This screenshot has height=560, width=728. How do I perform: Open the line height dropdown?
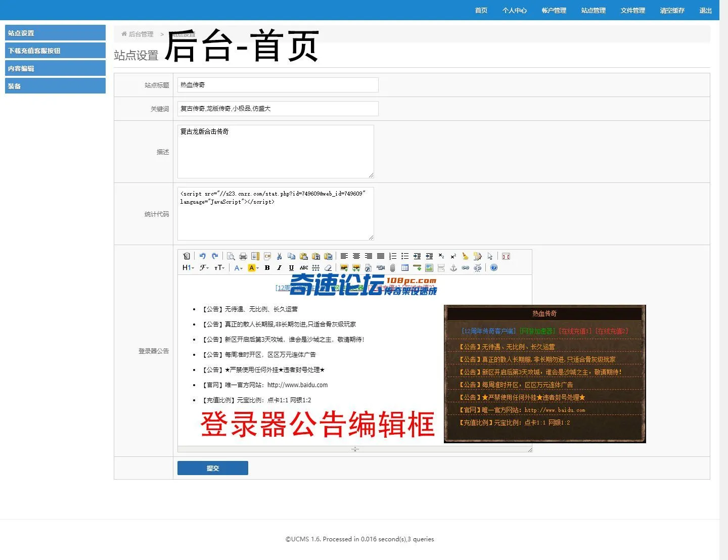point(316,268)
